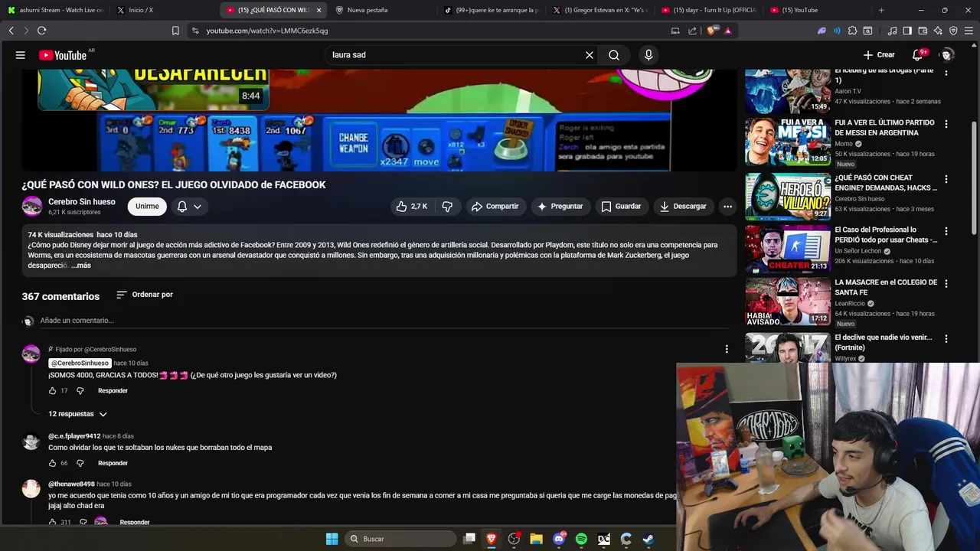Image resolution: width=980 pixels, height=551 pixels.
Task: Click the Crear create button
Action: click(x=879, y=55)
